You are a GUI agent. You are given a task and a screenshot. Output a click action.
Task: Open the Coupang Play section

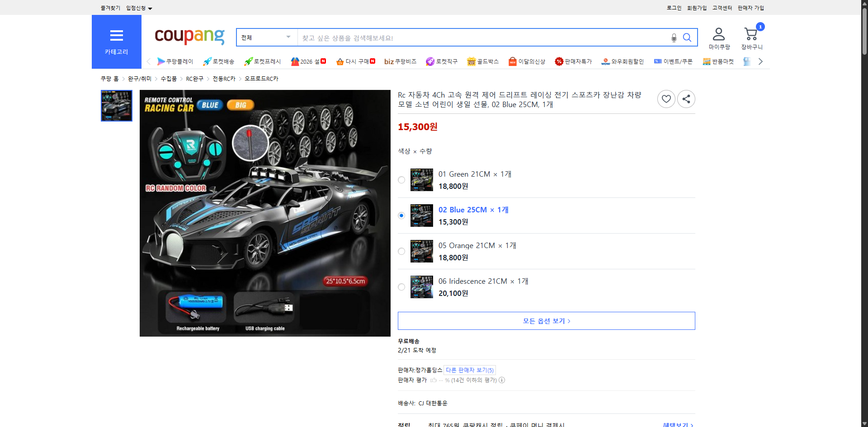tap(175, 61)
